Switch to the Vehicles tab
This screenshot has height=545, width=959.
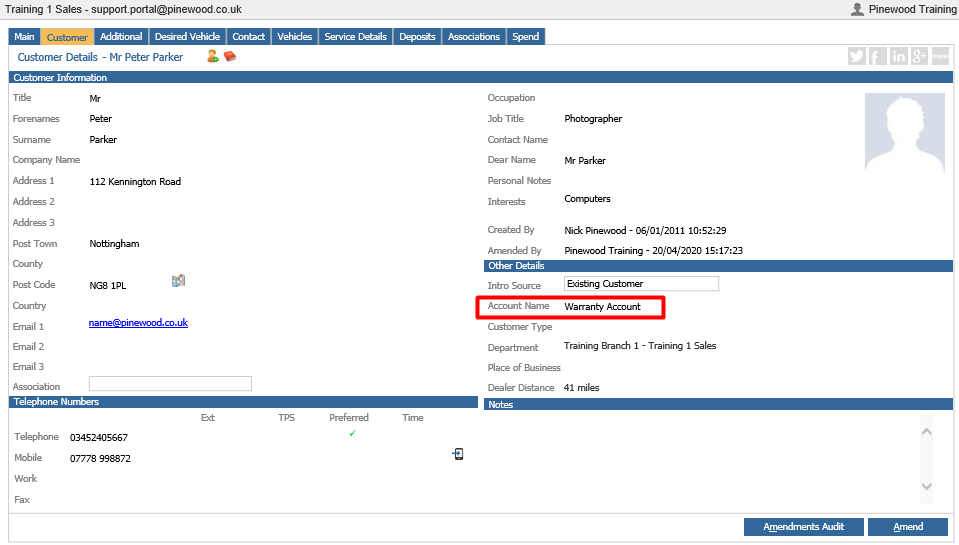click(x=294, y=37)
